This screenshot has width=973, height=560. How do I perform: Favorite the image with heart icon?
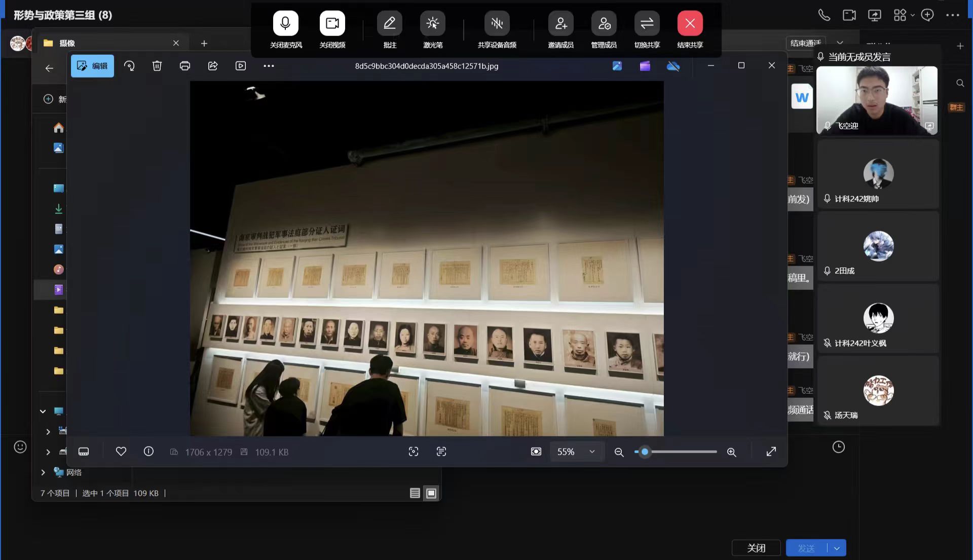[121, 451]
